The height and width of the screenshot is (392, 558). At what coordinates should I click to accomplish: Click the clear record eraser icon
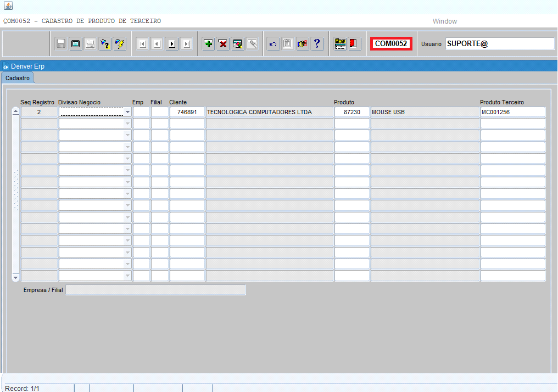point(237,44)
